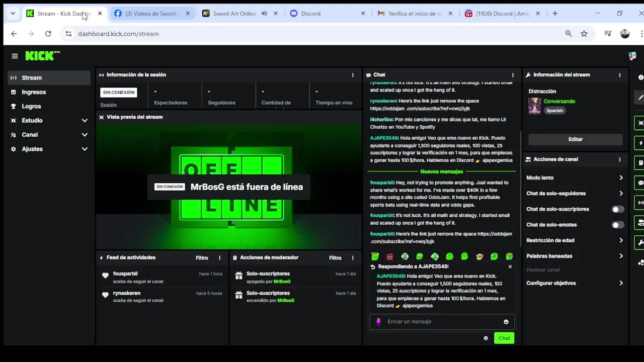Viewport: 644px width, 362px height.
Task: Click the fousparbil follower entry in activity feed
Action: point(162,278)
